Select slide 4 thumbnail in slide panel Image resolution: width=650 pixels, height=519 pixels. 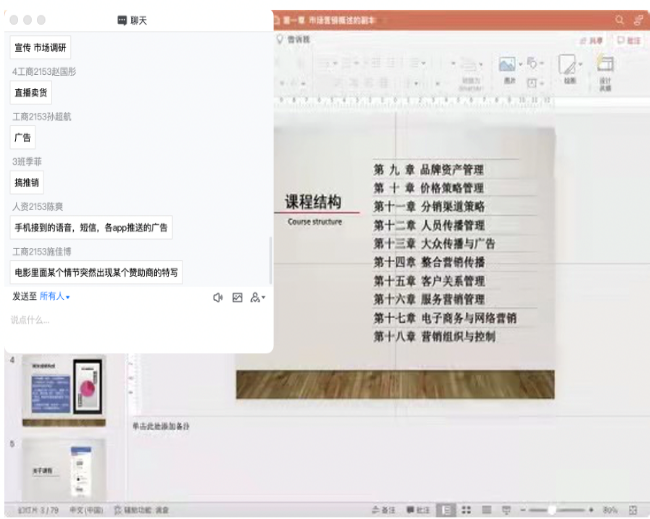pyautogui.click(x=63, y=389)
